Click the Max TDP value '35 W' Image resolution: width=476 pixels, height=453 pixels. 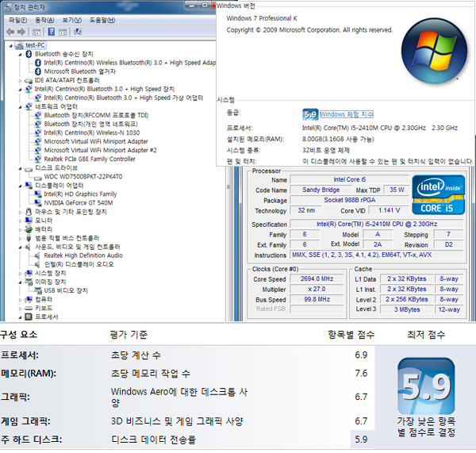point(397,190)
